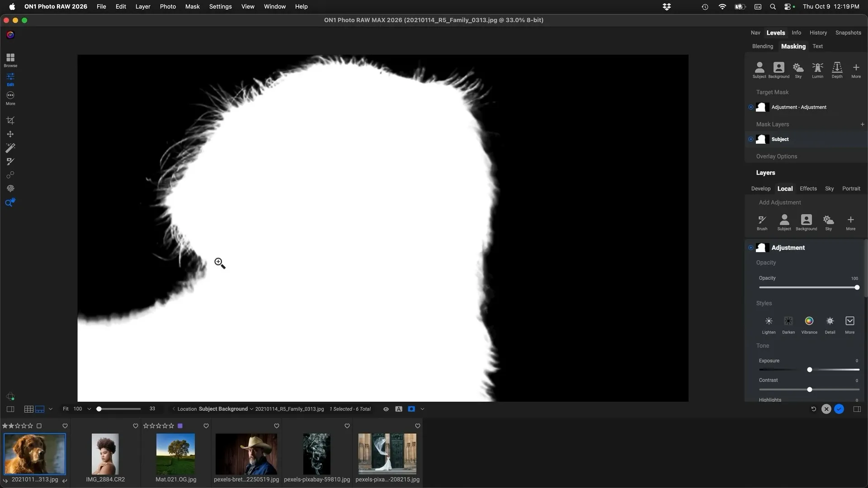Image resolution: width=868 pixels, height=488 pixels.
Task: Select the Transform tool
Action: point(10,134)
